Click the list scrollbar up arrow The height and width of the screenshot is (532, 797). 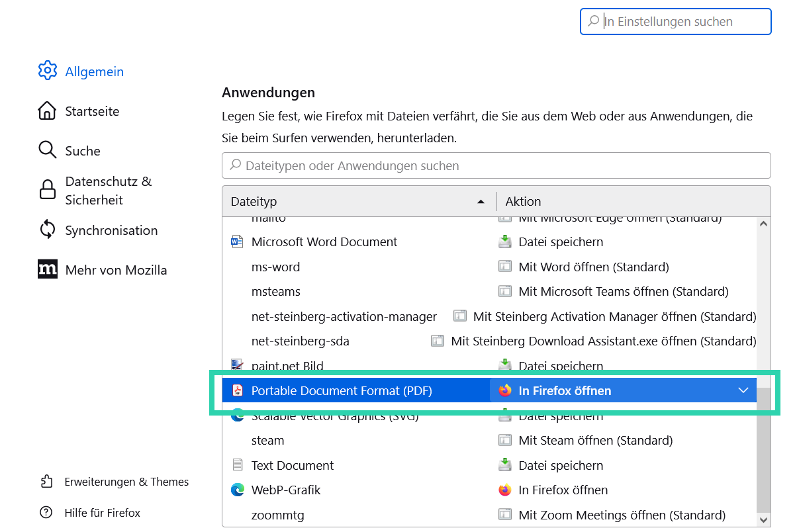763,224
